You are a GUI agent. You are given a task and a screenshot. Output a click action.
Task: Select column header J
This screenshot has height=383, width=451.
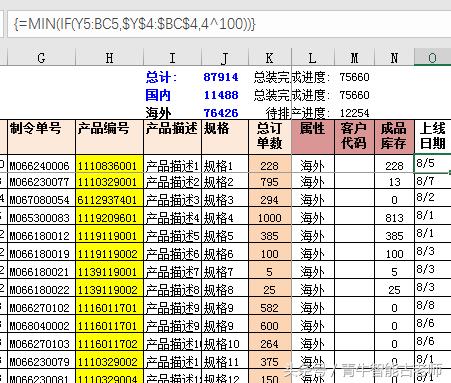(x=225, y=58)
